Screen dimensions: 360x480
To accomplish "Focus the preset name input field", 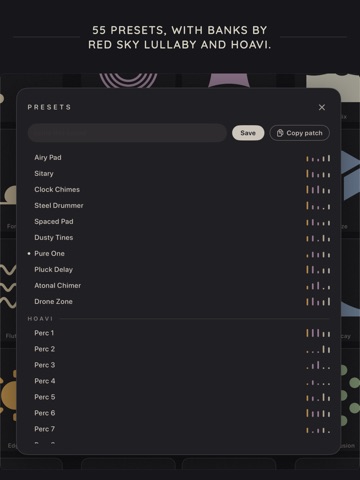I will click(127, 133).
